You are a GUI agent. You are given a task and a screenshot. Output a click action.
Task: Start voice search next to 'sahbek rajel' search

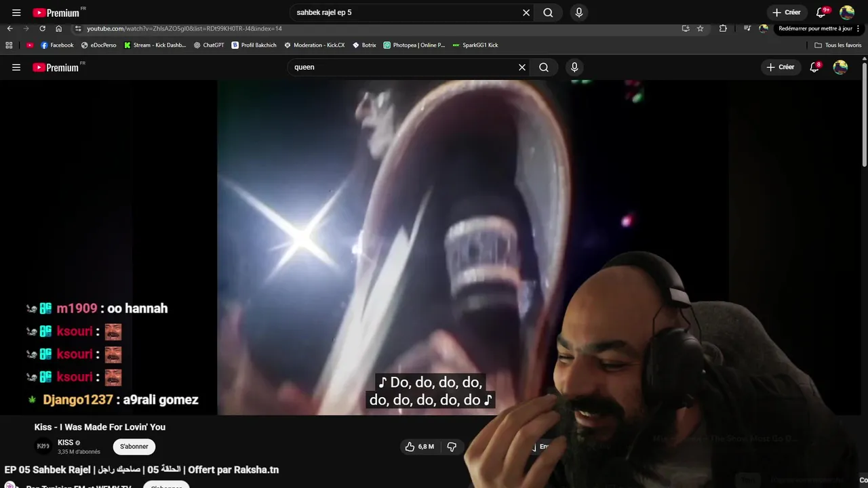tap(578, 12)
